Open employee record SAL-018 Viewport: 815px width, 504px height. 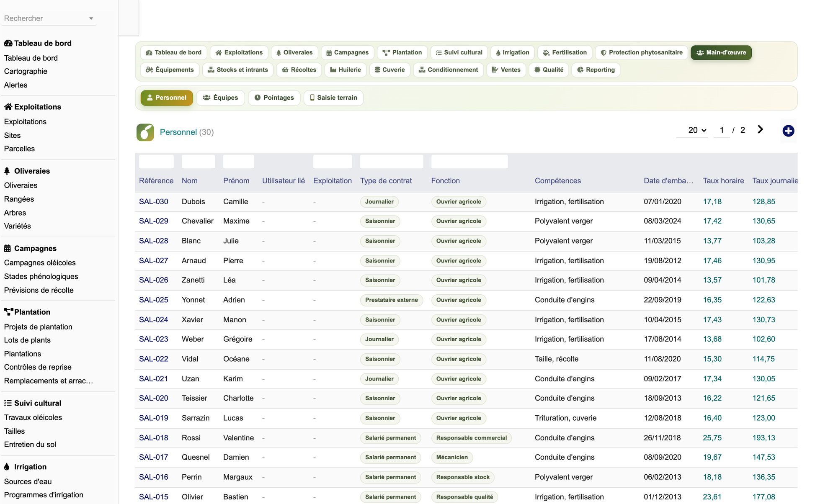(x=154, y=438)
